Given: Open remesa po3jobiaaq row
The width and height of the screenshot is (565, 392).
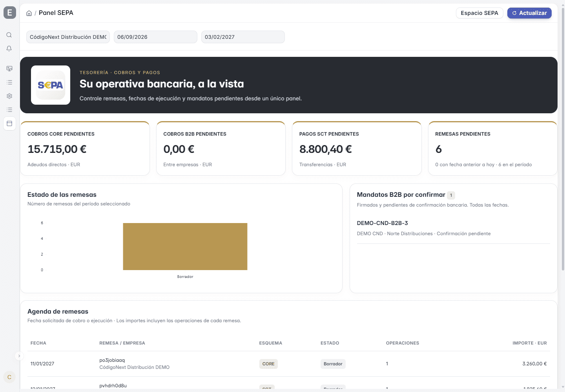Looking at the screenshot, I should pyautogui.click(x=289, y=364).
